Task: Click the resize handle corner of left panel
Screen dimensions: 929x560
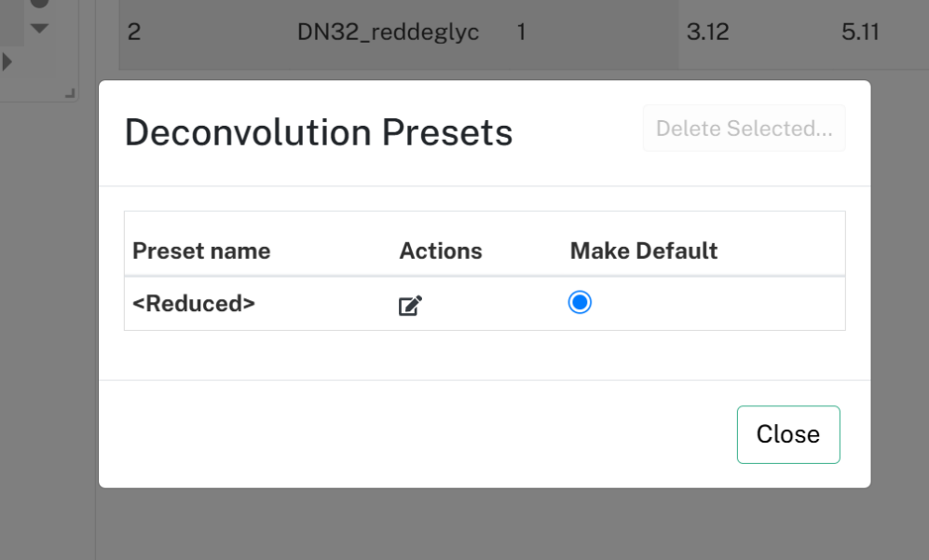Action: pos(70,93)
